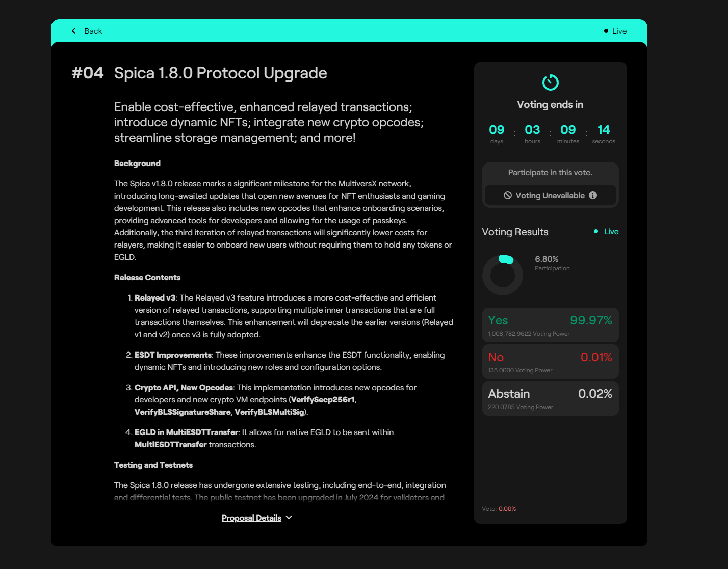
Task: Click the prohibited icon on Voting Unavailable
Action: pyautogui.click(x=508, y=195)
